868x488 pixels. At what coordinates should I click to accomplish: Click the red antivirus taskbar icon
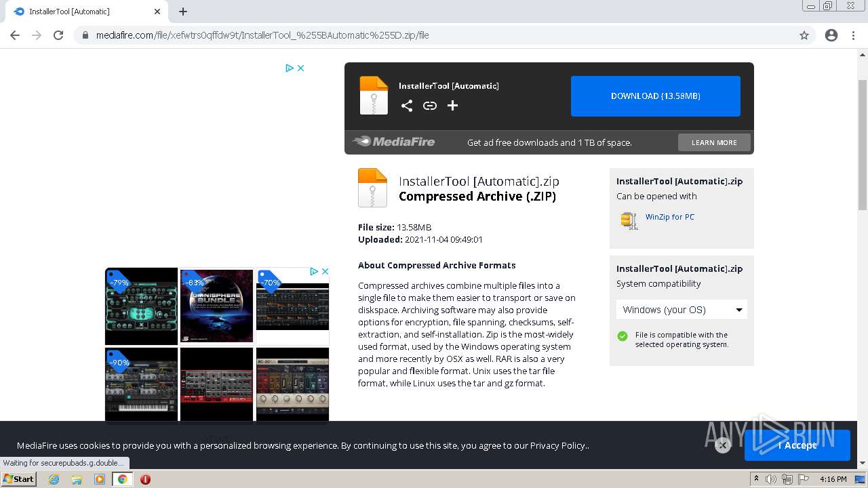pyautogui.click(x=145, y=479)
